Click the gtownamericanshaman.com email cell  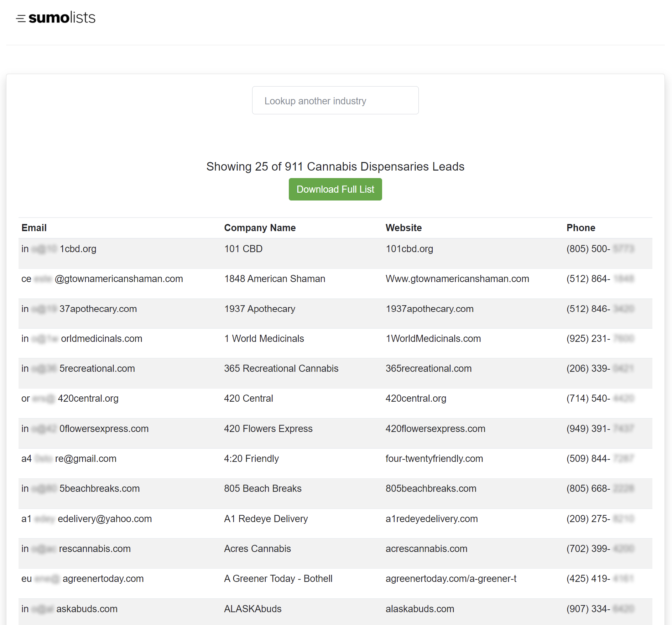(102, 279)
